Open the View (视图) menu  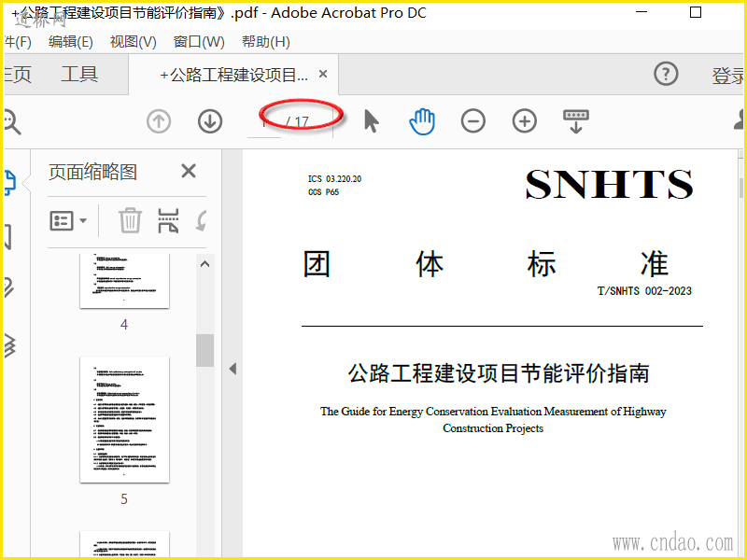pos(133,42)
